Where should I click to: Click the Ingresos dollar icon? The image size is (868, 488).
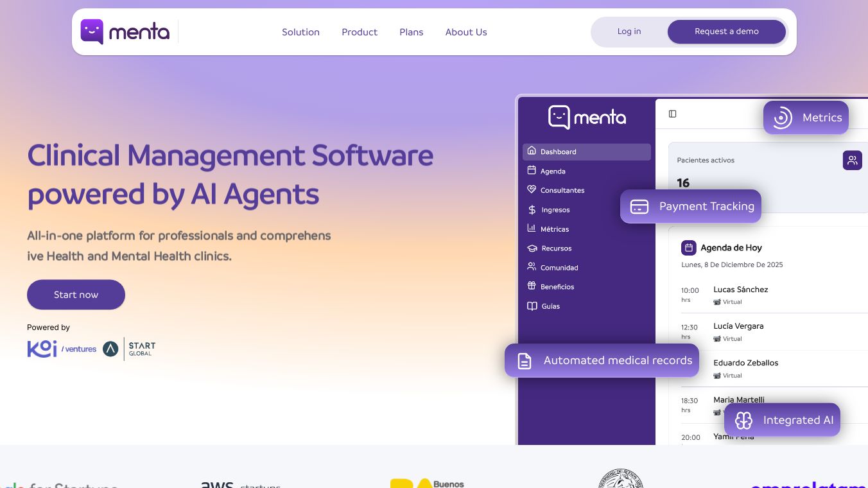[x=532, y=209]
